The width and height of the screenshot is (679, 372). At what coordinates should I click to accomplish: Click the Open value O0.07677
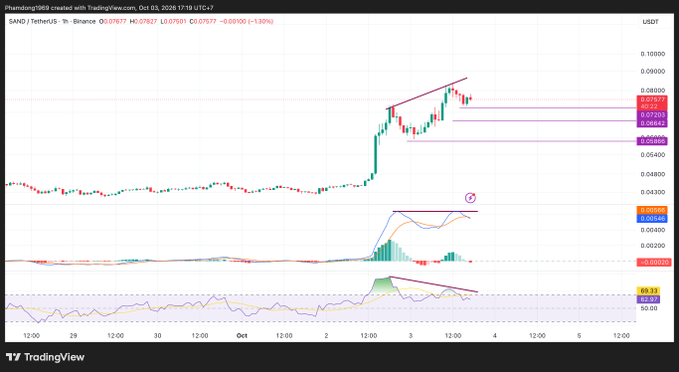(113, 21)
